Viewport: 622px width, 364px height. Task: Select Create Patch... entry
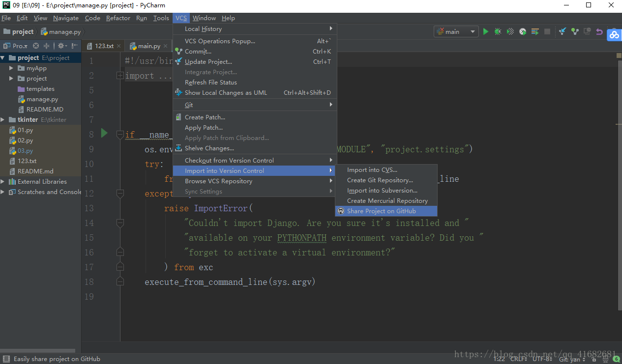(x=255, y=117)
